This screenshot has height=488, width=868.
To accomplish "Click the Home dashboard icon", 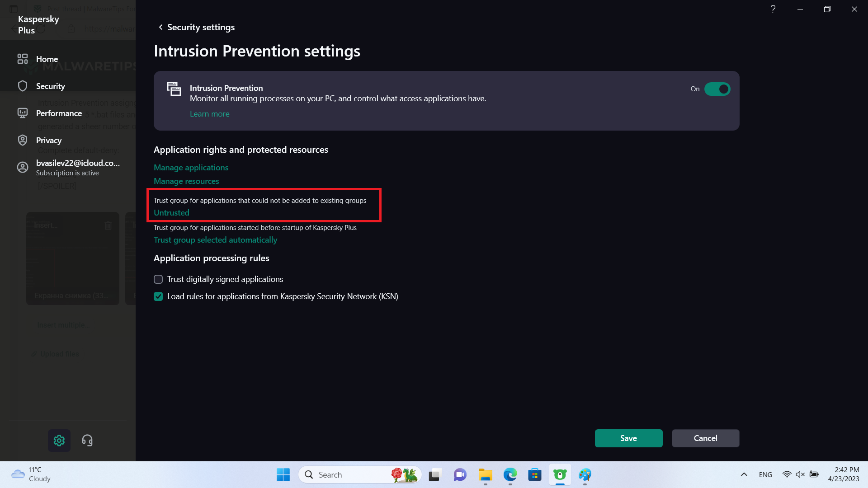I will [23, 59].
